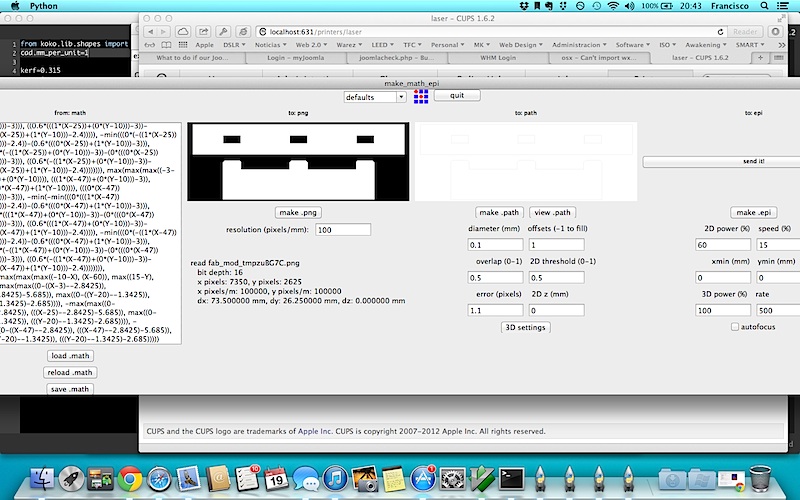
Task: Click the load .math button
Action: click(x=70, y=356)
